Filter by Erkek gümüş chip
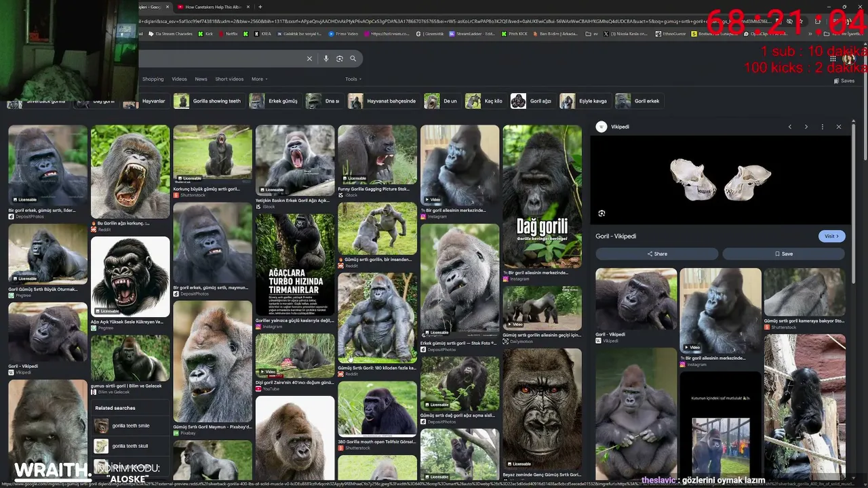The image size is (868, 488). tap(275, 101)
